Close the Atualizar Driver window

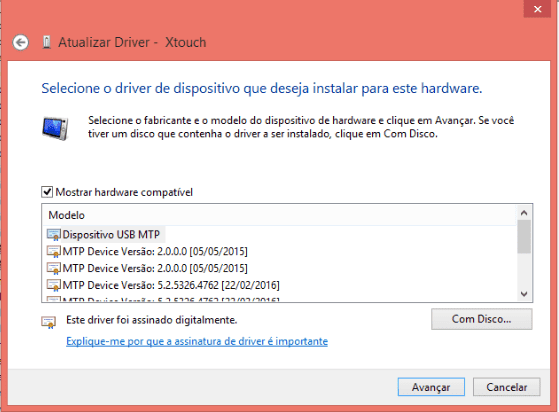click(x=538, y=9)
